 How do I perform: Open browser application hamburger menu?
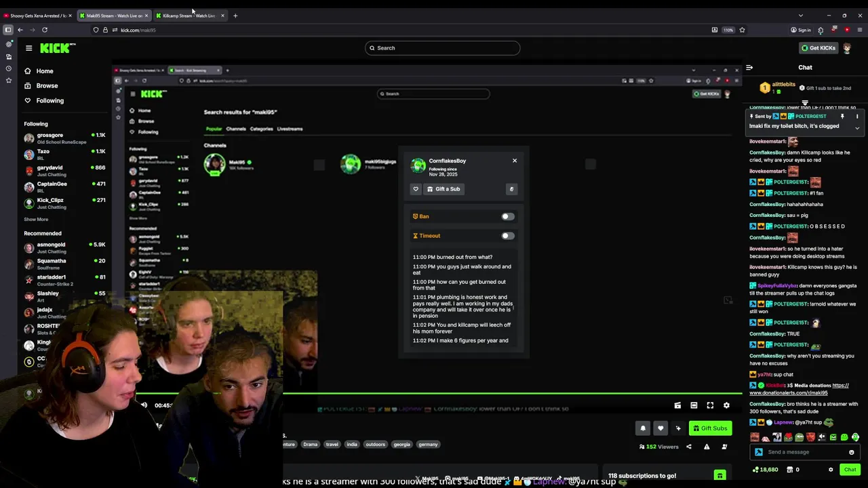pyautogui.click(x=859, y=30)
